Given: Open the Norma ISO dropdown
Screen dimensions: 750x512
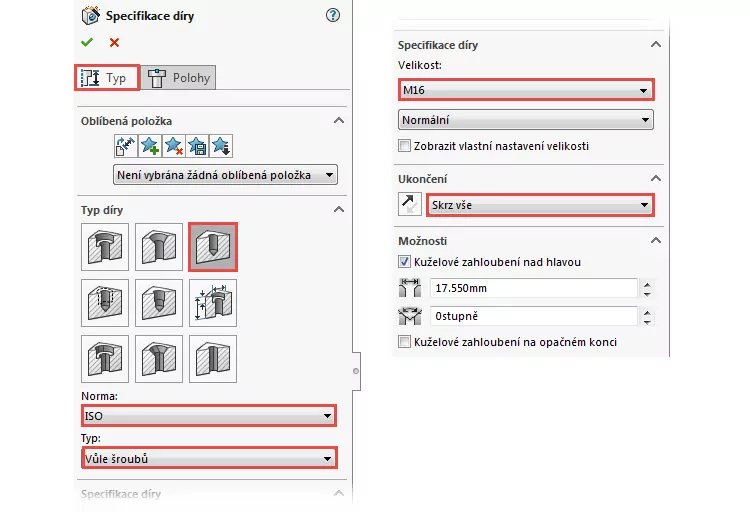Looking at the screenshot, I should [x=209, y=415].
